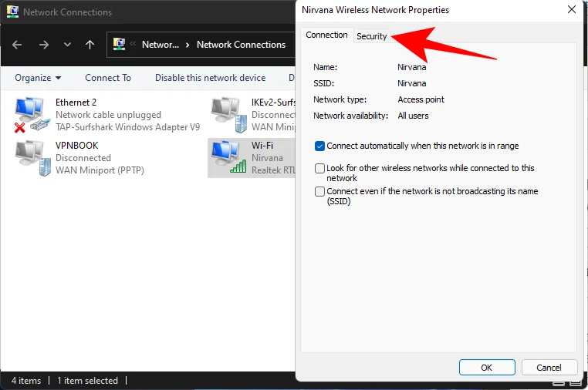Close the Nirvana Wireless Network Properties dialog

click(x=572, y=9)
